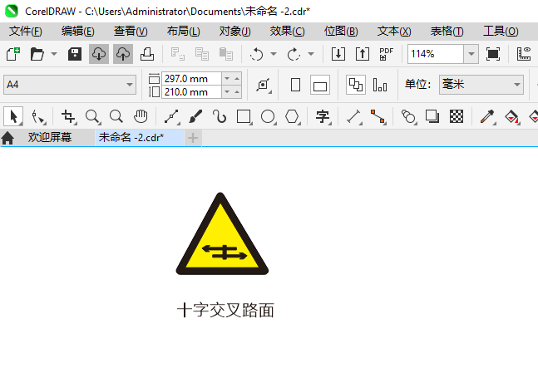Publish to PDF icon
538x392 pixels.
coord(387,54)
